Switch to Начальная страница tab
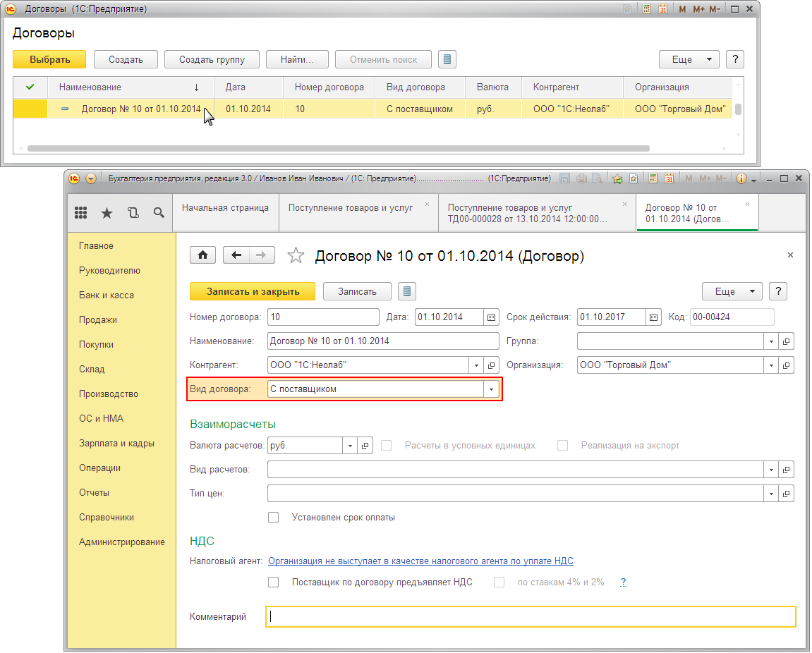The height and width of the screenshot is (653, 812). point(225,207)
